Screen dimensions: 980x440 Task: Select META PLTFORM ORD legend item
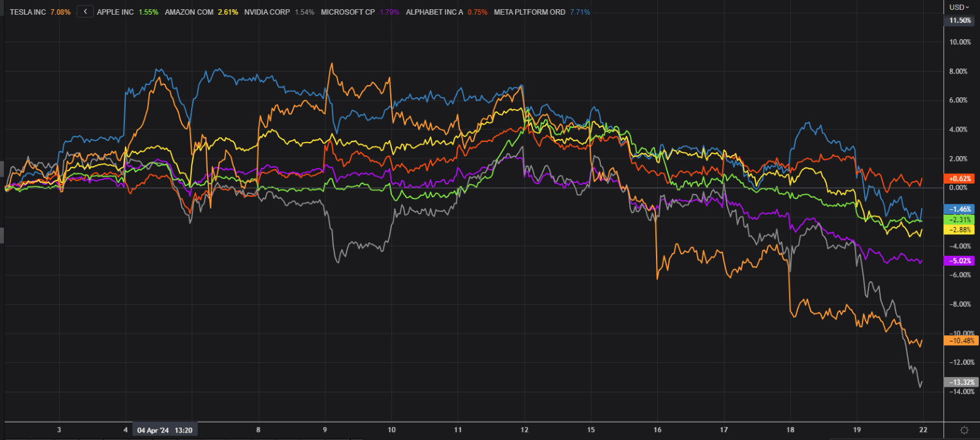coord(529,12)
